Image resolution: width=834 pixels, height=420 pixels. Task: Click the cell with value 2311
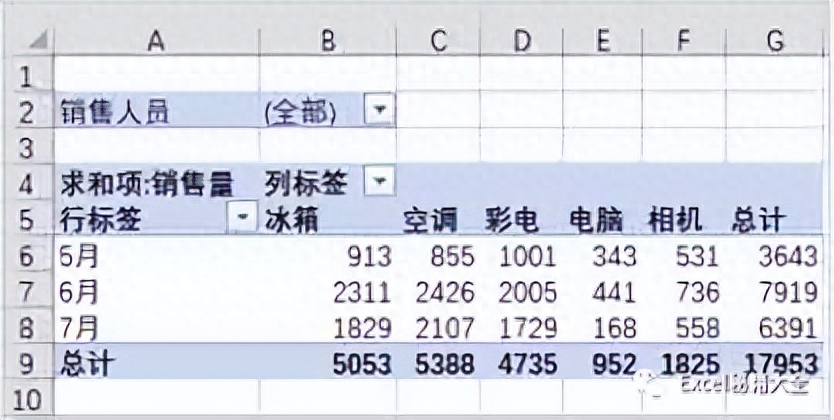coord(328,292)
